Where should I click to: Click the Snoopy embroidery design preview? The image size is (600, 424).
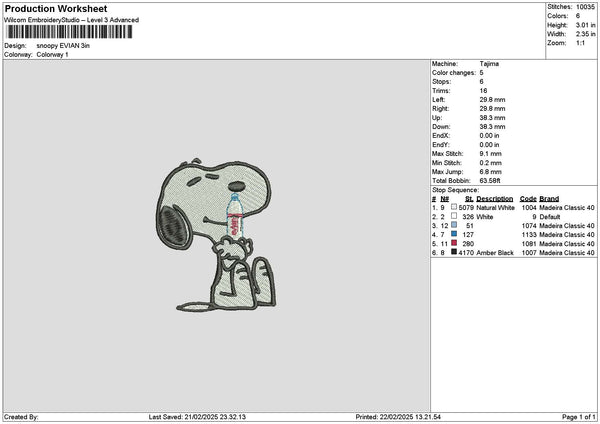(x=216, y=235)
